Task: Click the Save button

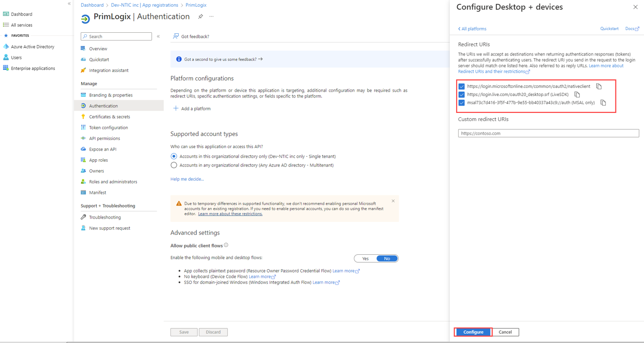Action: click(184, 332)
